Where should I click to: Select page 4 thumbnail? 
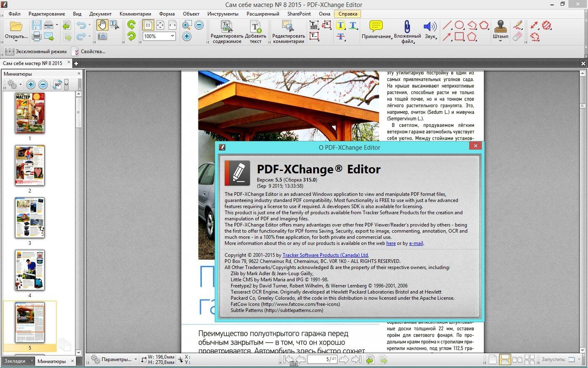point(30,270)
